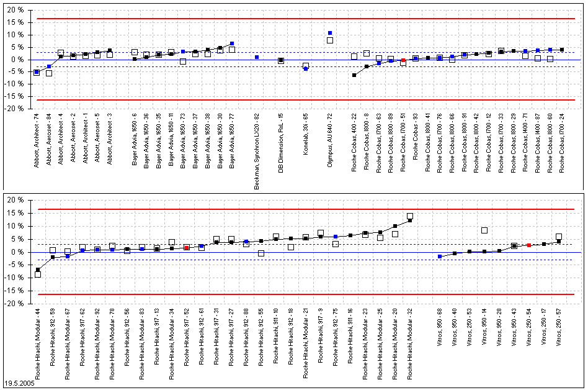The height and width of the screenshot is (390, 588).
Task: Select the 'Vitros, 950 - 43' label
Action: pyautogui.click(x=514, y=327)
